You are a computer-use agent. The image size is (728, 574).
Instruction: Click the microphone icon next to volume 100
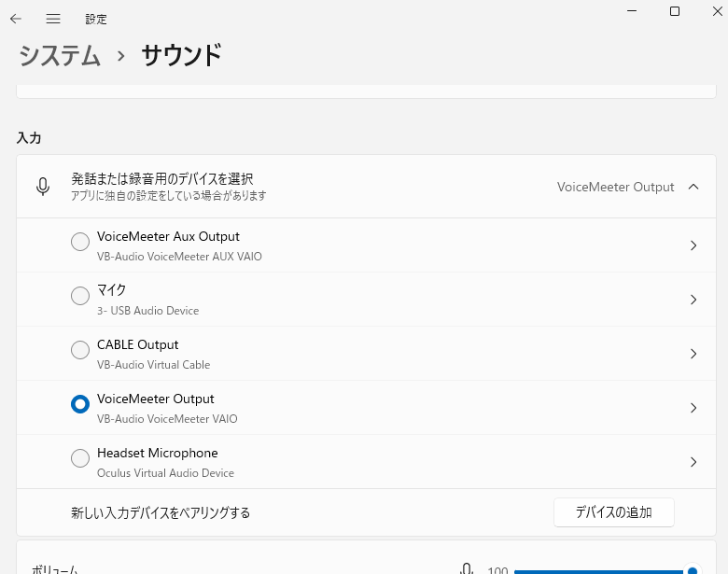pyautogui.click(x=467, y=569)
